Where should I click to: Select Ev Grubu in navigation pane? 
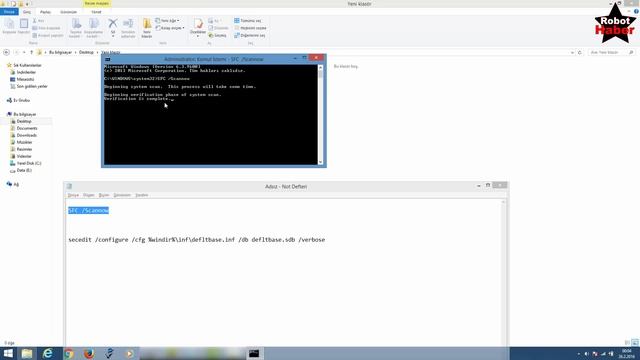coord(18,100)
